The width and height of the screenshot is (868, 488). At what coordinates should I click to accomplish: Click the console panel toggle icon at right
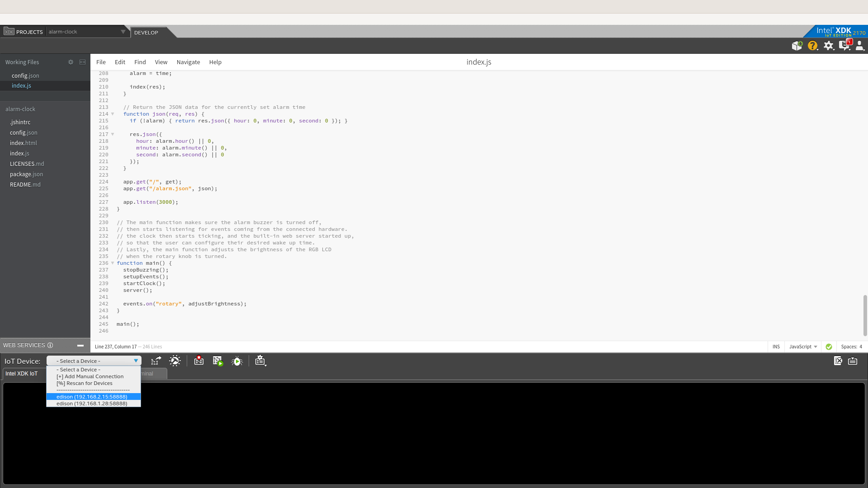click(x=853, y=361)
